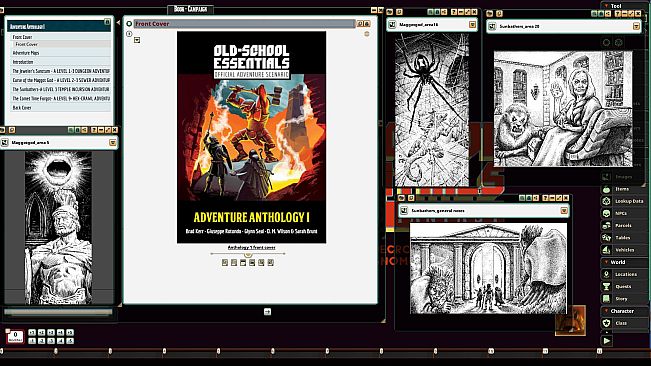Click link icon of Maggotgod_area16 image
This screenshot has width=651, height=366.
(392, 25)
